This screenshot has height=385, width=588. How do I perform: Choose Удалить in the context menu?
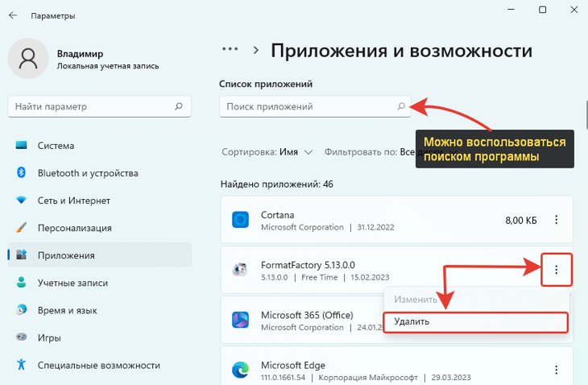click(x=475, y=321)
